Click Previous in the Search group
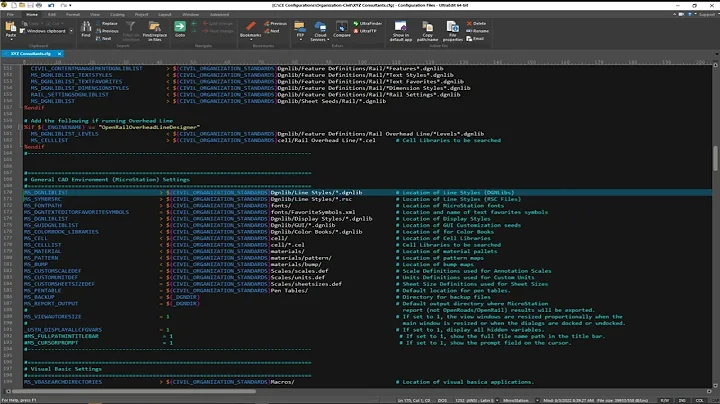The height and width of the screenshot is (404, 720). pos(107,31)
